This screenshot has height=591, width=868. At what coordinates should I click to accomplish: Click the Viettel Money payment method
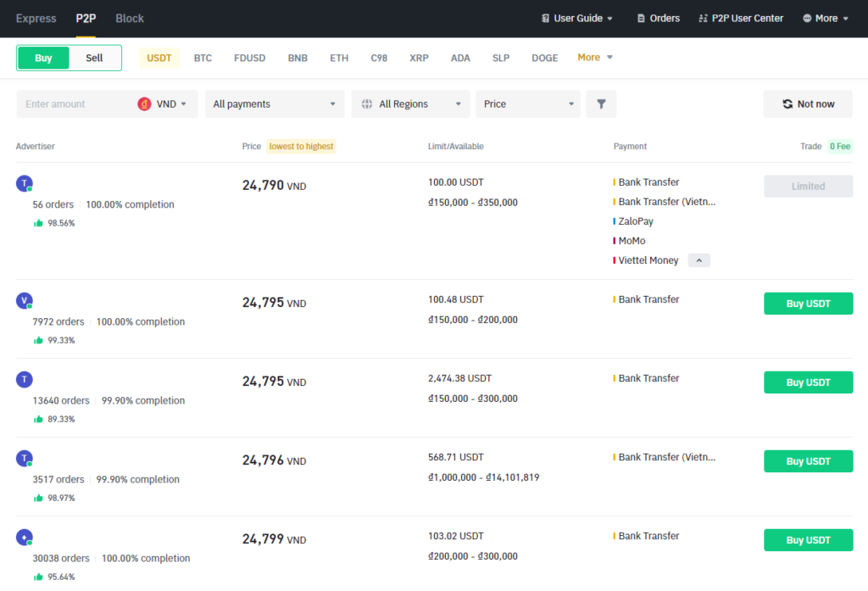648,260
